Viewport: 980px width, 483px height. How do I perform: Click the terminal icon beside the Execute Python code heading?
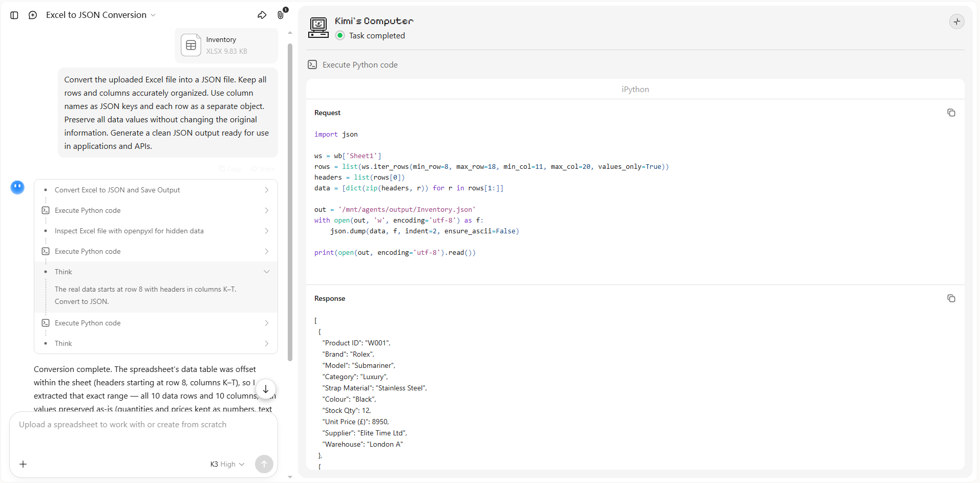pyautogui.click(x=312, y=64)
